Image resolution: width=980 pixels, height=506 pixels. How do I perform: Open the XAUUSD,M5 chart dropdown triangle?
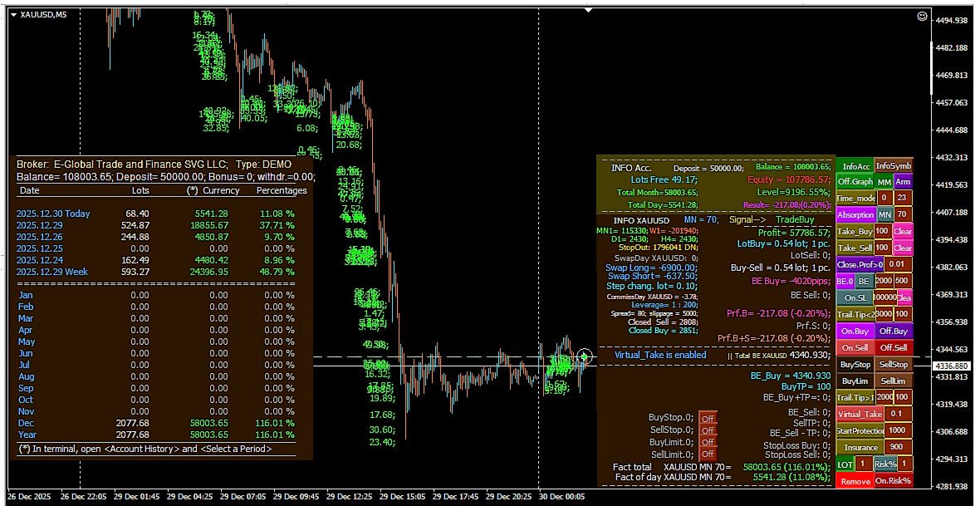coord(14,15)
